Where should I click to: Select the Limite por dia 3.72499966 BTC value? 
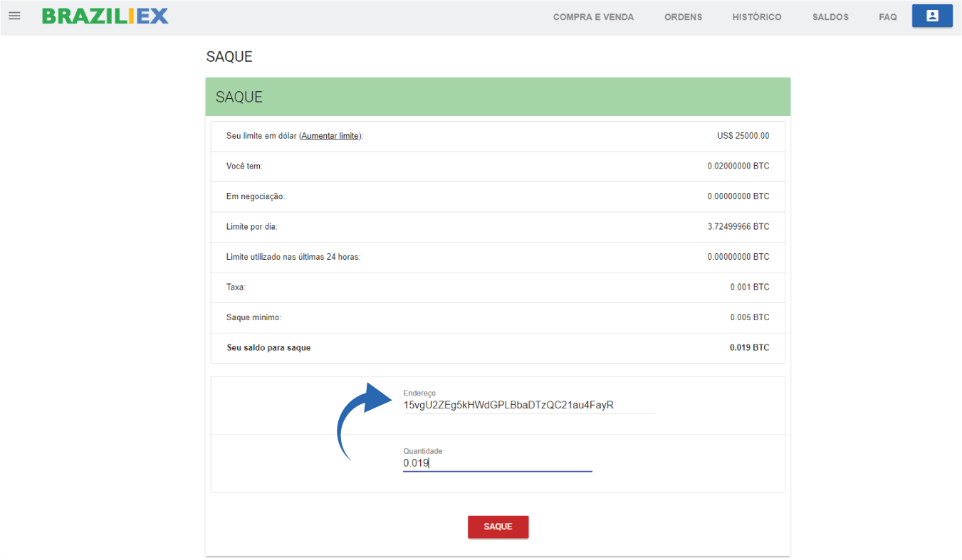click(738, 227)
